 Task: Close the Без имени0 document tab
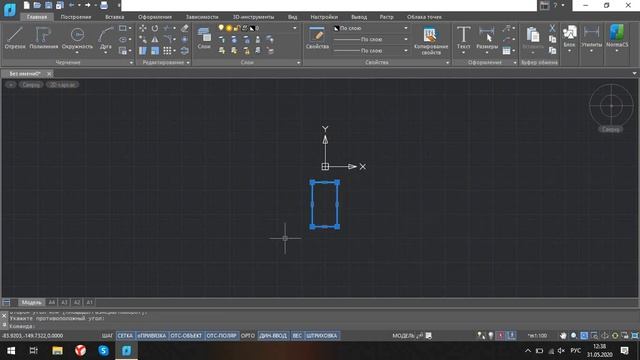pyautogui.click(x=49, y=74)
